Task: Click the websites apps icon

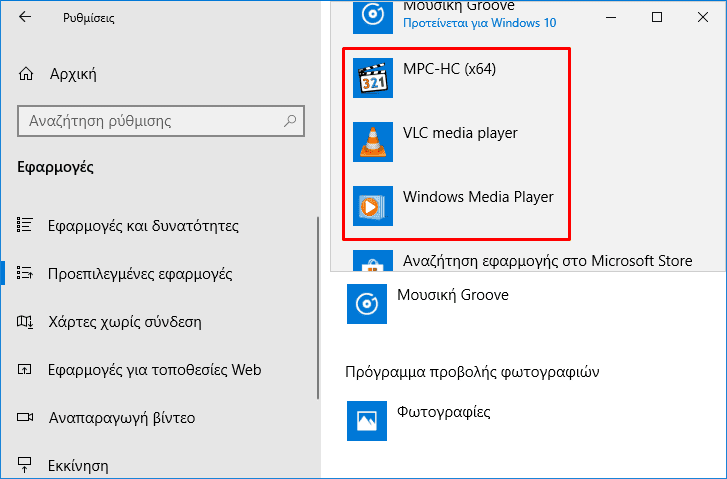Action: 25,369
